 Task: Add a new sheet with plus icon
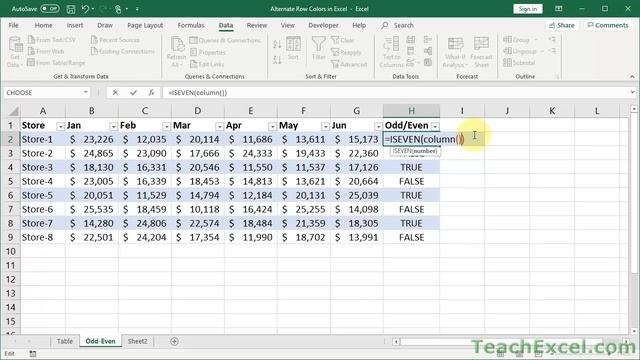[x=174, y=341]
